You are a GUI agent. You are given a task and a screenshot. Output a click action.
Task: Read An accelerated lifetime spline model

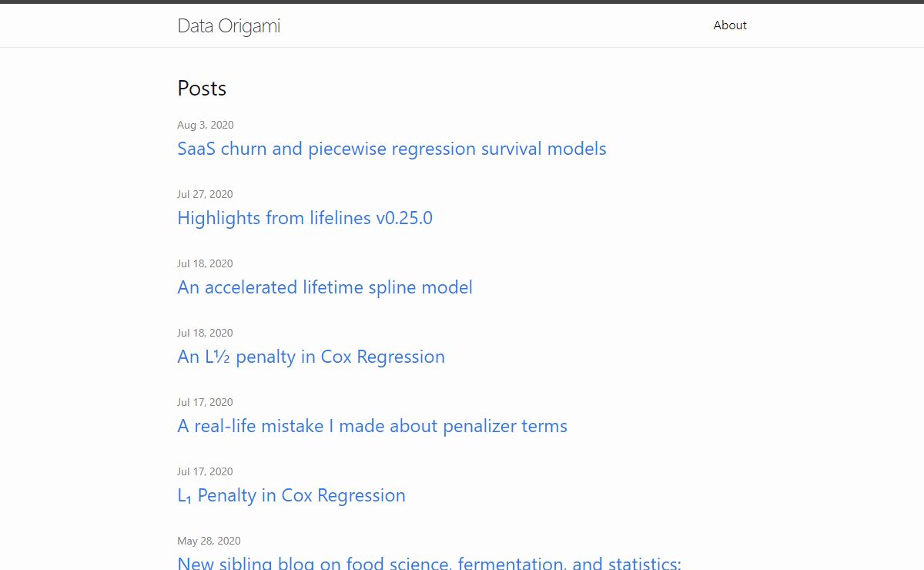pos(325,287)
